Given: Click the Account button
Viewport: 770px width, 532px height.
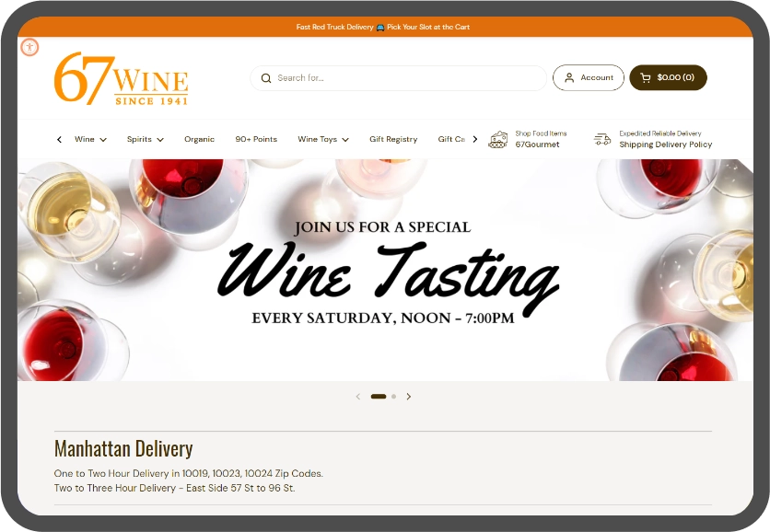Looking at the screenshot, I should (x=589, y=78).
